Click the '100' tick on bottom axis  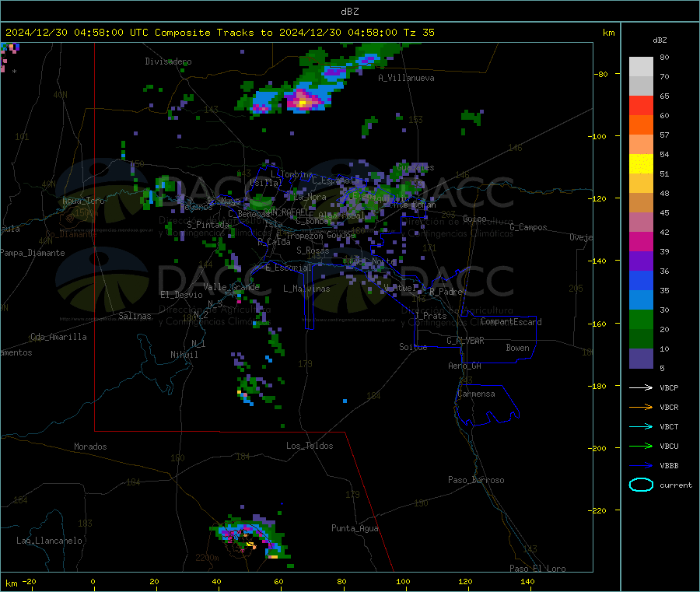coord(403,581)
